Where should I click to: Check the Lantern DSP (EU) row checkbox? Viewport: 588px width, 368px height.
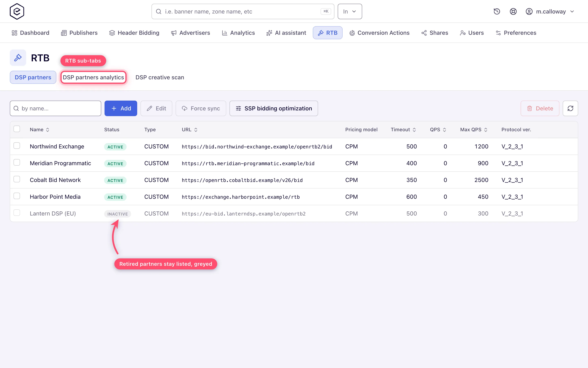tap(17, 213)
